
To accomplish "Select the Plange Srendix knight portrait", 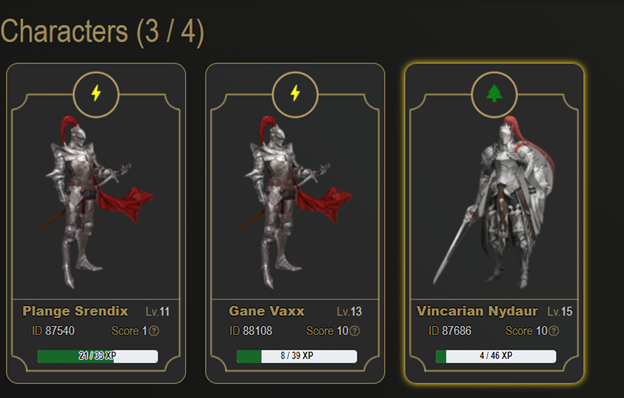I will click(x=96, y=202).
